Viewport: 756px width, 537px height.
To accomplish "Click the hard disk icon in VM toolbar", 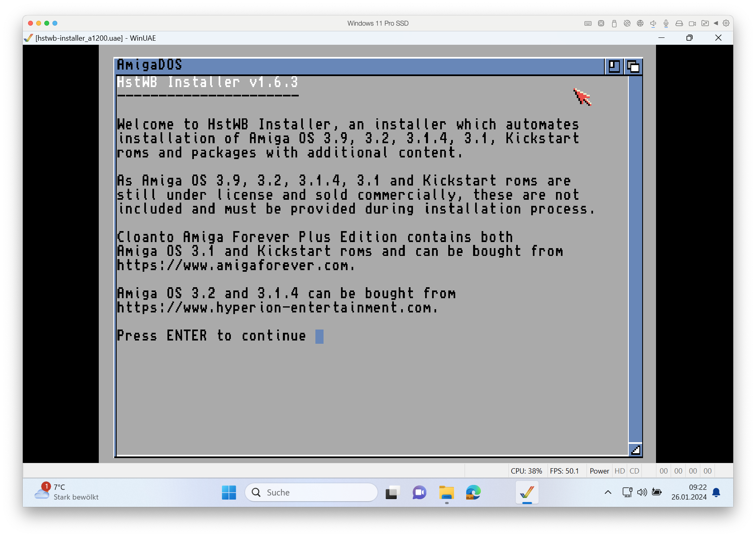I will (679, 24).
